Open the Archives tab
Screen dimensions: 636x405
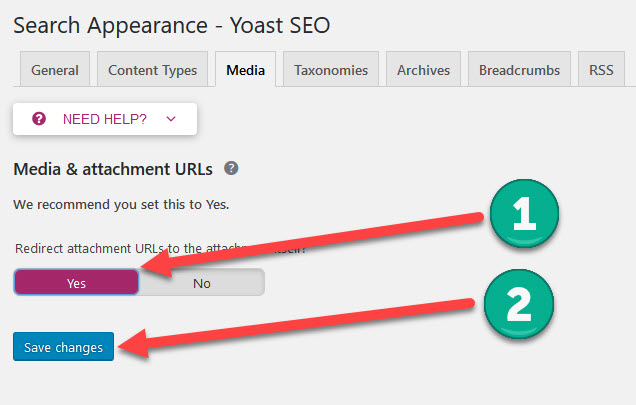pyautogui.click(x=423, y=70)
